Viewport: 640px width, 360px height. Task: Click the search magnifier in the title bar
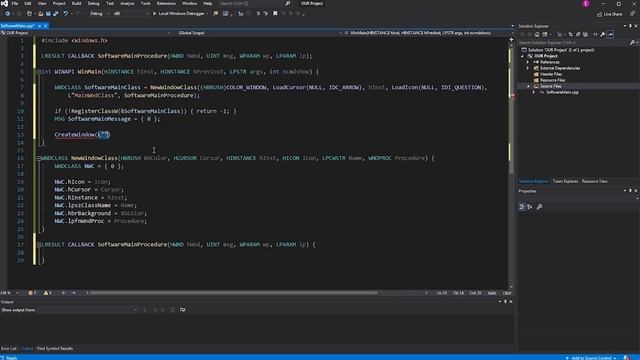[288, 3]
